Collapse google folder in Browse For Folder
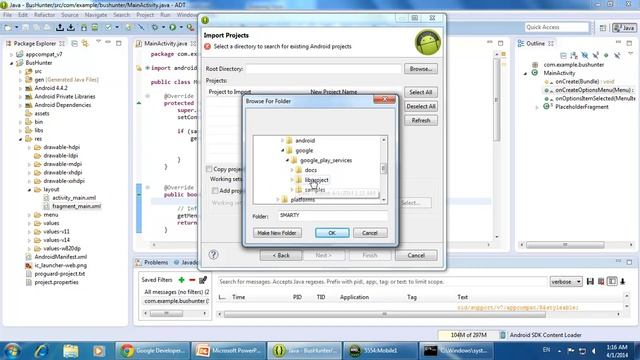Viewport: 640px width, 360px height. coord(282,151)
